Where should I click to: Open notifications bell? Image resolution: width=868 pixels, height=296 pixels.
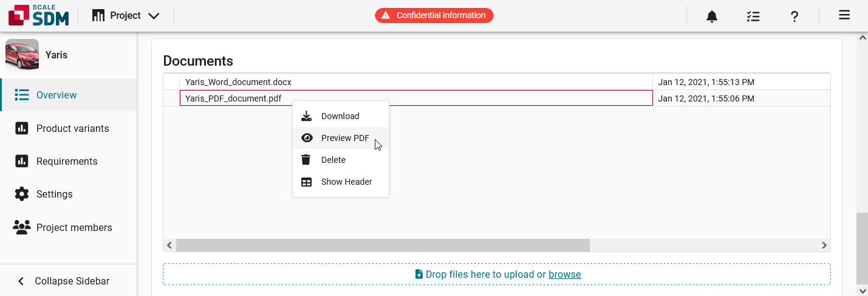tap(712, 16)
